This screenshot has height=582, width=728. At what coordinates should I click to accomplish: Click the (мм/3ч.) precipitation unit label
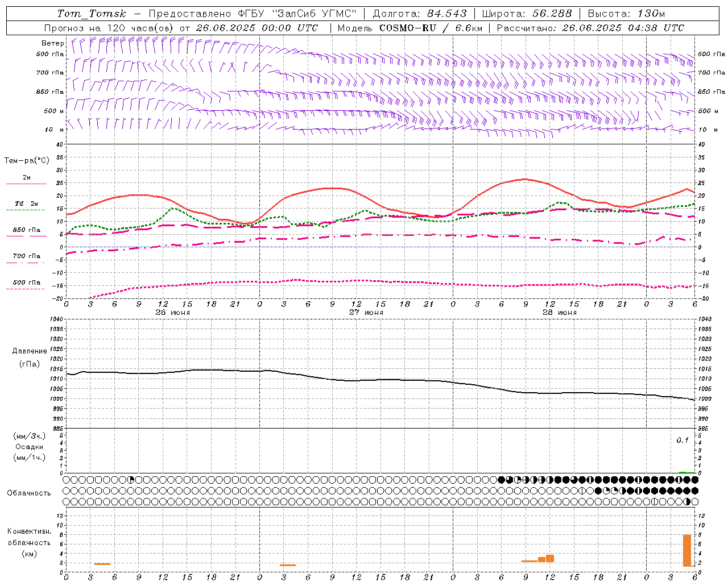30,436
